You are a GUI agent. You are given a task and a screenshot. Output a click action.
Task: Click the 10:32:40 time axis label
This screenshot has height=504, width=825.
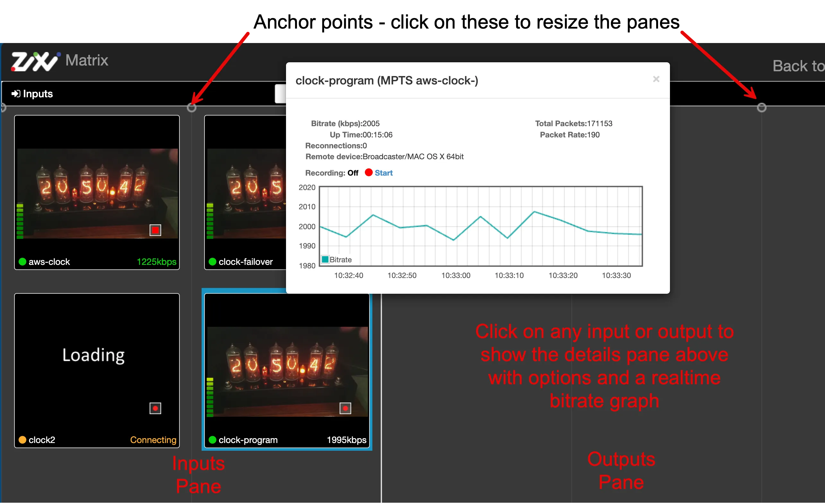[x=349, y=276]
